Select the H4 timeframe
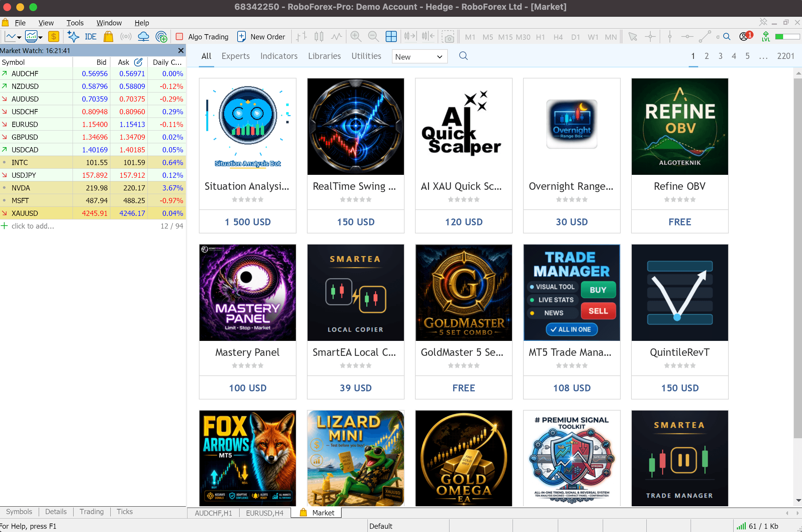This screenshot has width=802, height=532. [558, 37]
